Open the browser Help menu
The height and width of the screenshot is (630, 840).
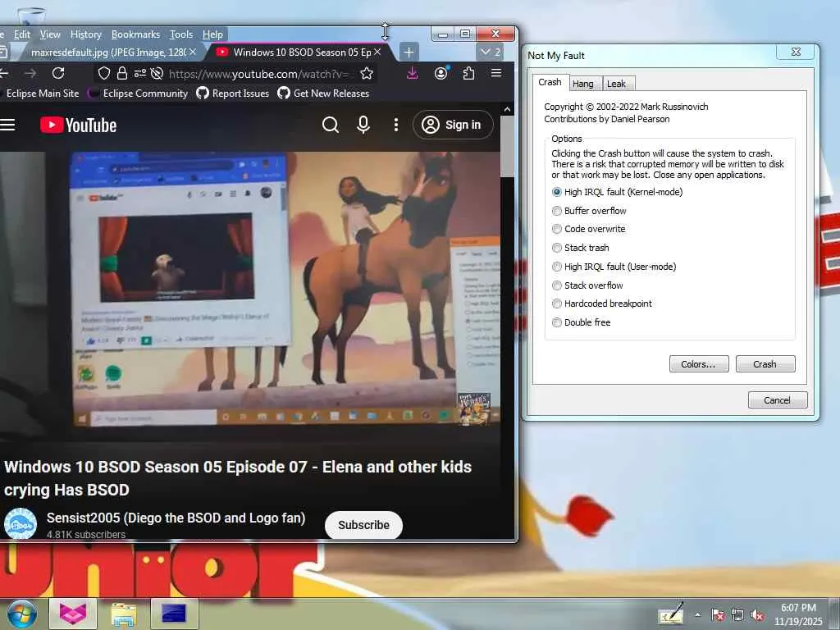coord(212,34)
